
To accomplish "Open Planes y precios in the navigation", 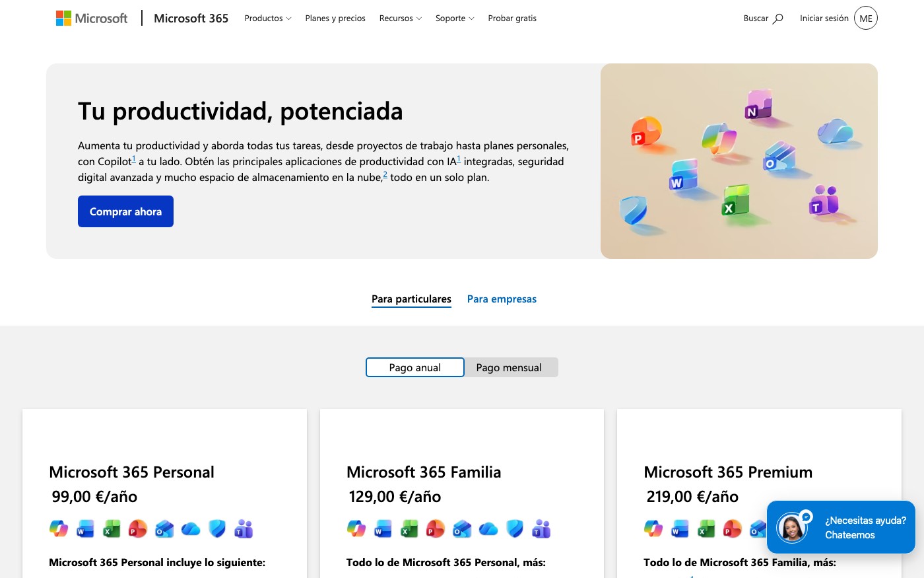I will 335,18.
